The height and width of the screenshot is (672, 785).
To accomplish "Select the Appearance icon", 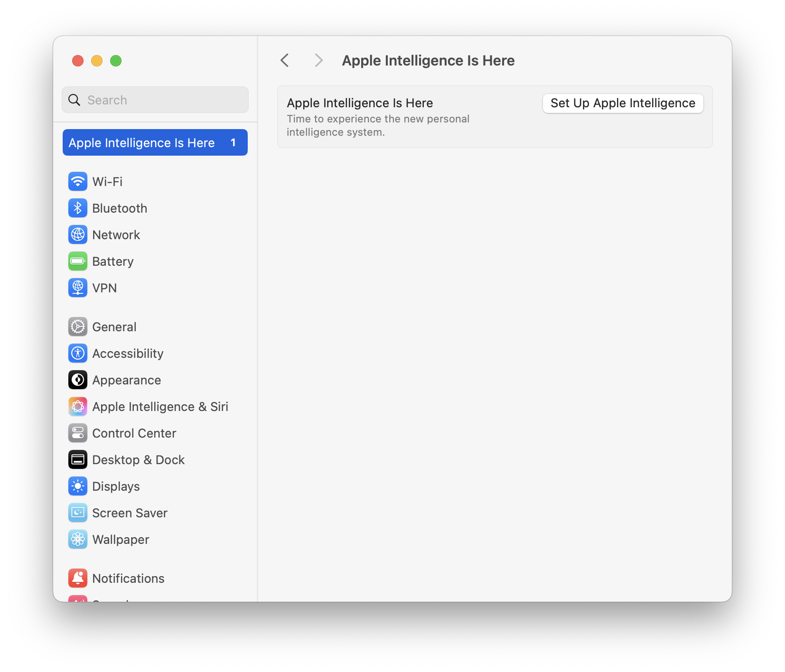I will point(78,380).
